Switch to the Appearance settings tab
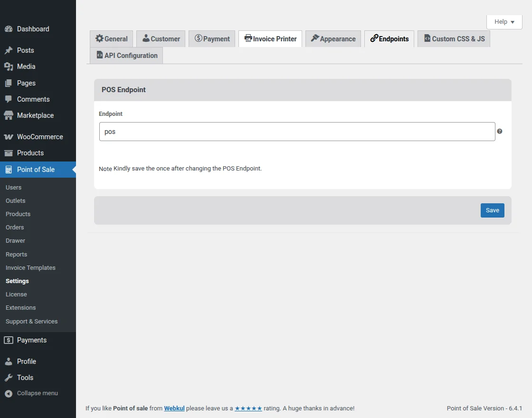Image resolution: width=532 pixels, height=418 pixels. tap(333, 38)
